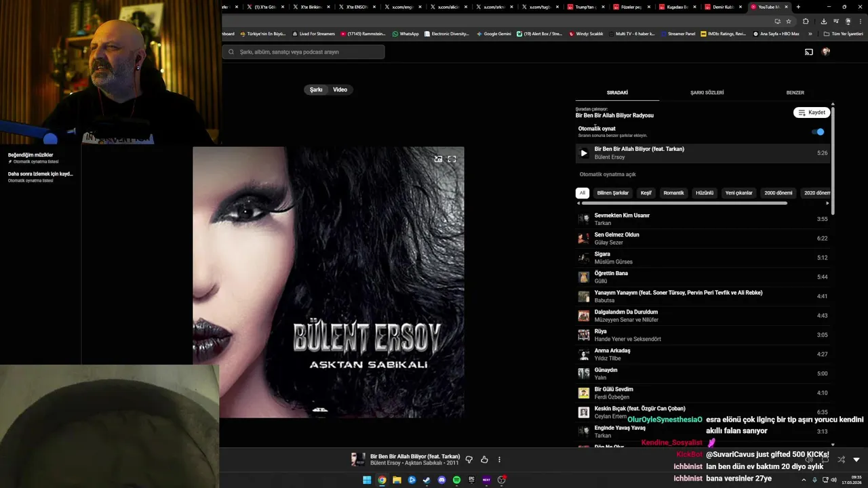Open Streamer Panel bookmark
The image size is (868, 488).
(x=678, y=34)
